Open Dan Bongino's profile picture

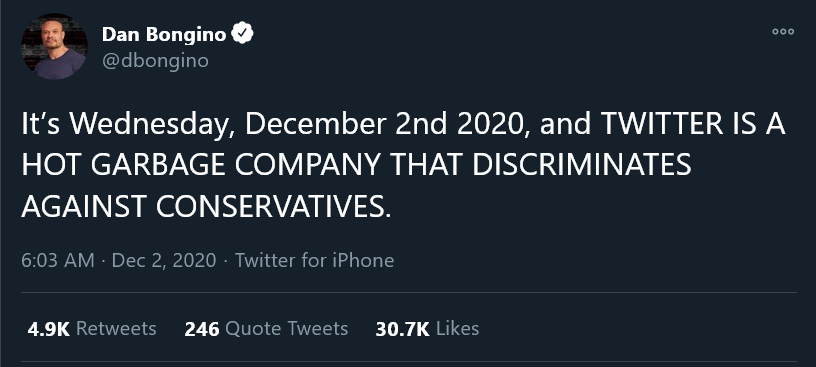pyautogui.click(x=54, y=46)
